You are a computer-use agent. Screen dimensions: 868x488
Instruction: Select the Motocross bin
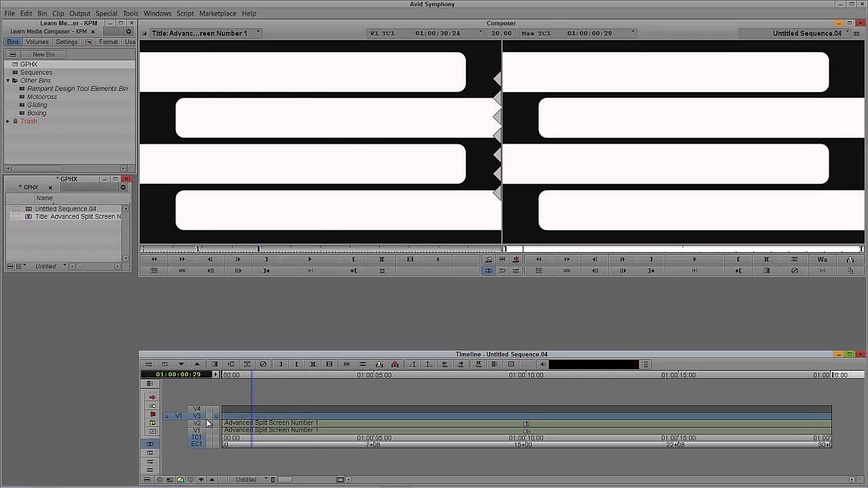(x=42, y=97)
